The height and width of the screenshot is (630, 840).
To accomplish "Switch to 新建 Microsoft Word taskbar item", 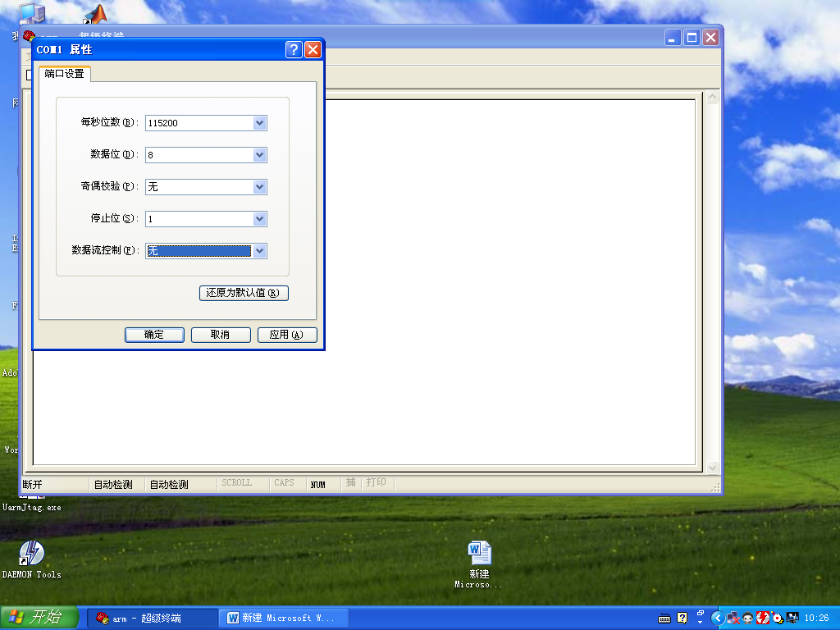I will pyautogui.click(x=284, y=619).
